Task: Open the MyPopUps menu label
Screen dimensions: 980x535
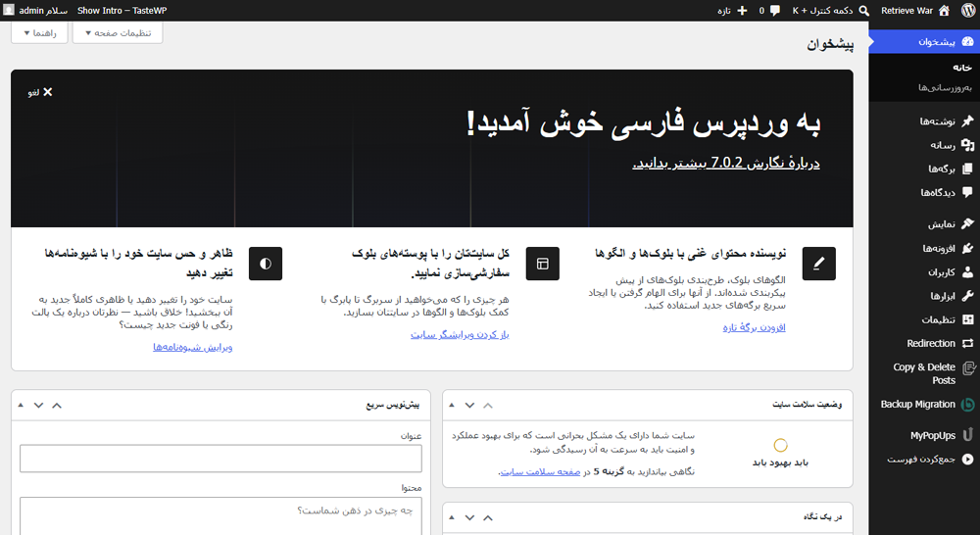Action: [x=933, y=436]
